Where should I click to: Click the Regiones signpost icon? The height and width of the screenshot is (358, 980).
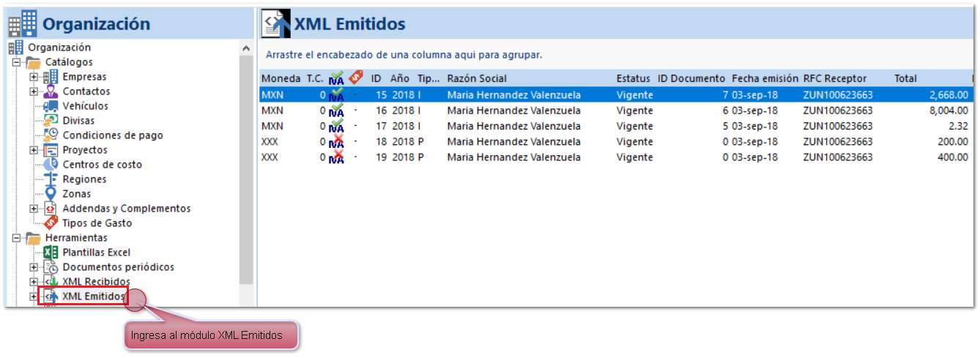[51, 179]
